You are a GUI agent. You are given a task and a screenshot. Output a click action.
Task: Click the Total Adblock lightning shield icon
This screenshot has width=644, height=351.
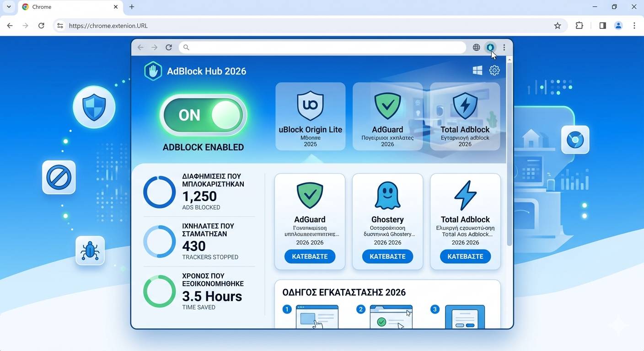point(465,106)
